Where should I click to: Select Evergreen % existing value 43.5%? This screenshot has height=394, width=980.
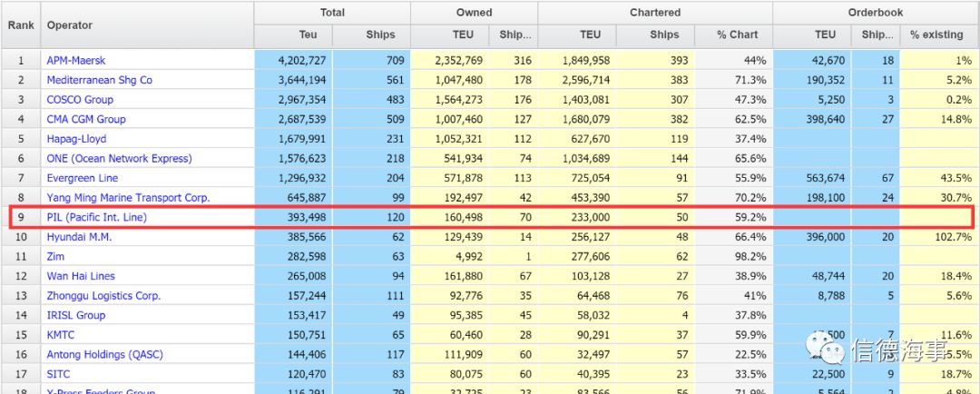[956, 178]
